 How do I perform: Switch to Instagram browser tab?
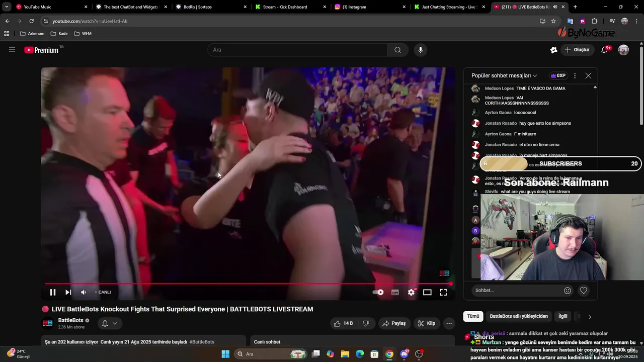coord(370,7)
